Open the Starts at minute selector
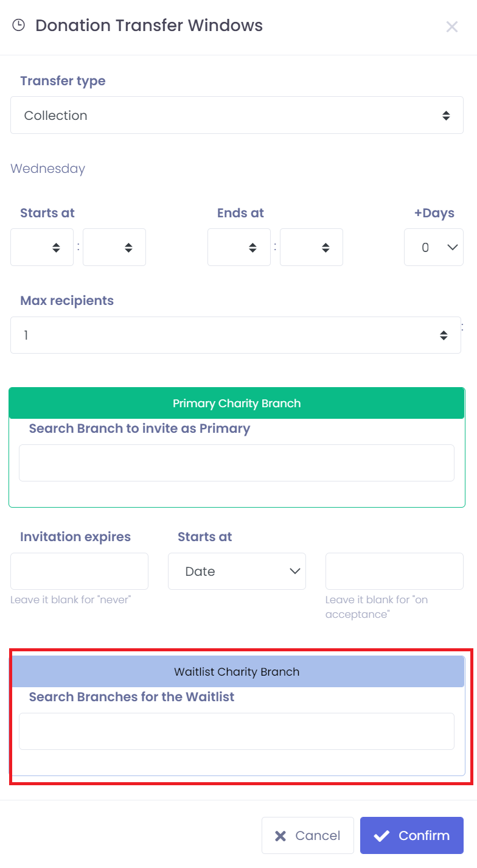 pos(114,247)
